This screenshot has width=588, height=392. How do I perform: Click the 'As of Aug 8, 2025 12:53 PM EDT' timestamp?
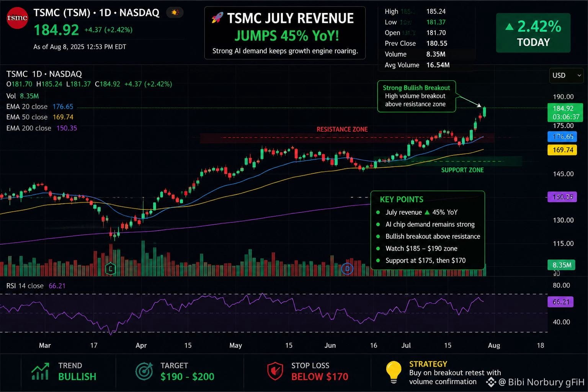tap(80, 47)
